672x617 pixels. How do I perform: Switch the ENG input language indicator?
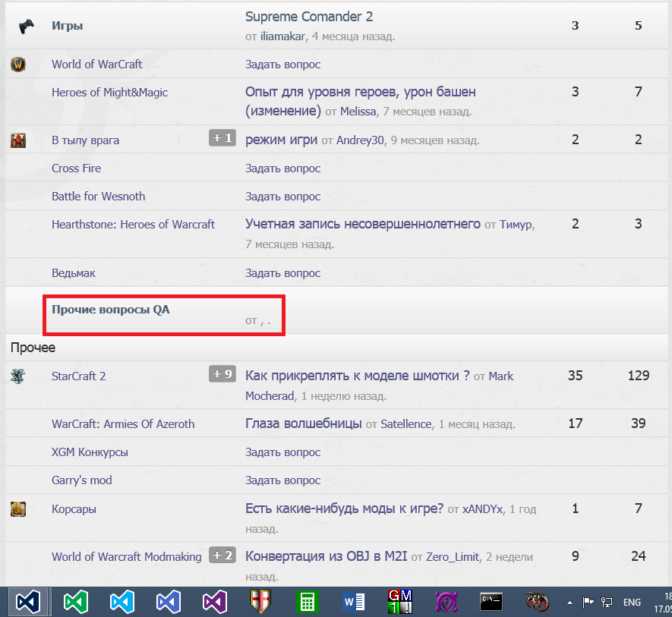[x=633, y=603]
